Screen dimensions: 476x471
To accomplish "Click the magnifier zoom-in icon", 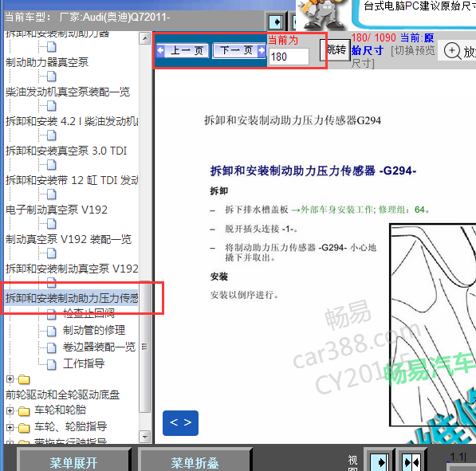I will click(x=452, y=51).
